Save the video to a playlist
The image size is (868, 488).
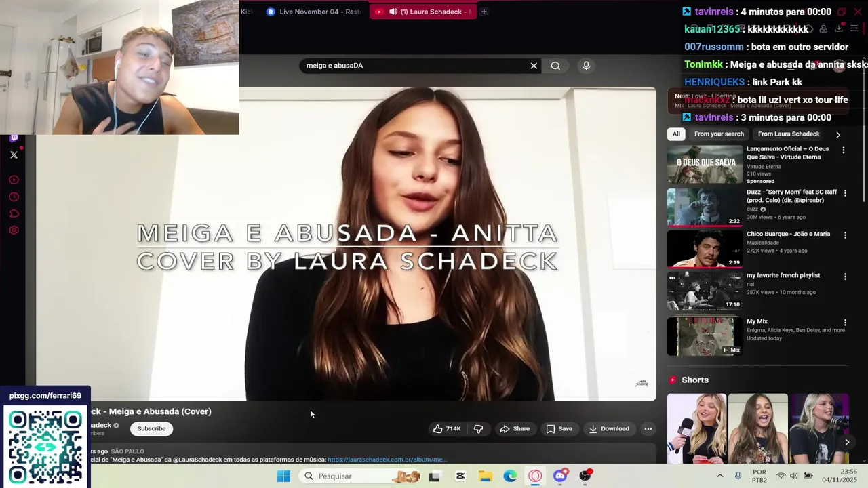pos(559,428)
